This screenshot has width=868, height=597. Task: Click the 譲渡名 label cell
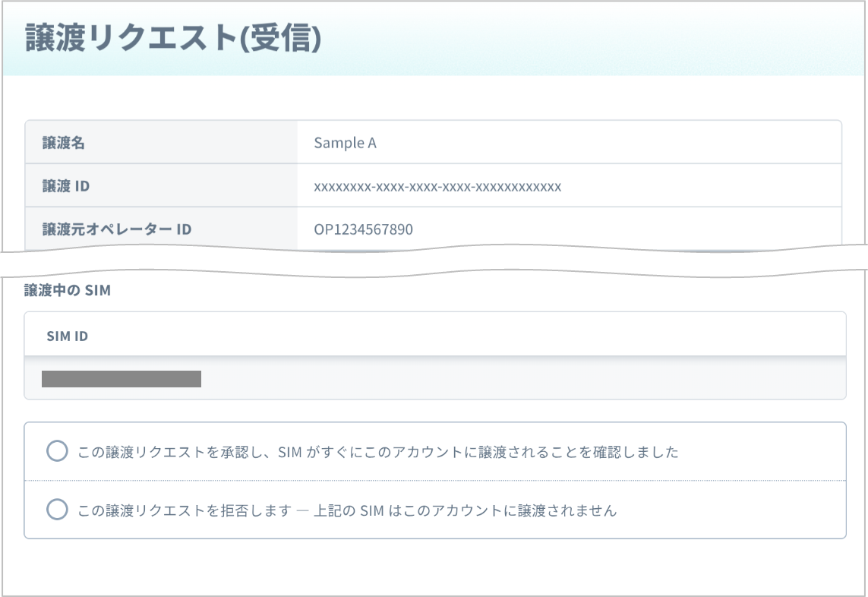pyautogui.click(x=161, y=142)
